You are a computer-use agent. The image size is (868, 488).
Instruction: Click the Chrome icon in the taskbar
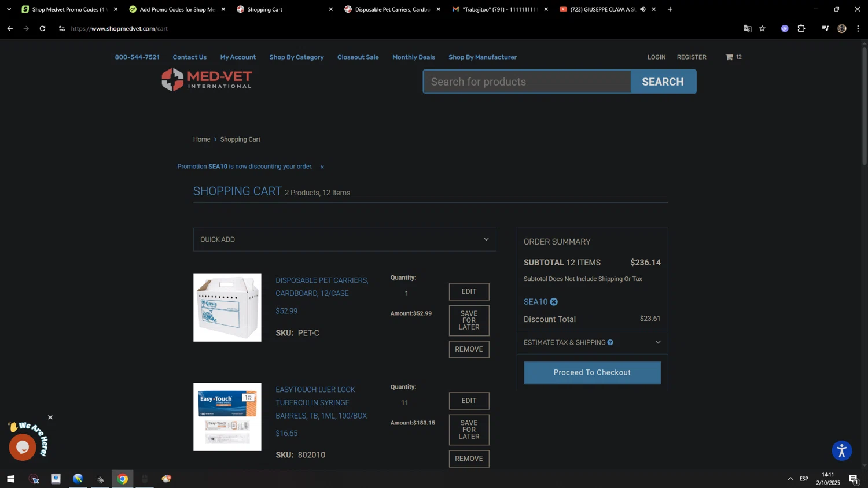(x=122, y=479)
